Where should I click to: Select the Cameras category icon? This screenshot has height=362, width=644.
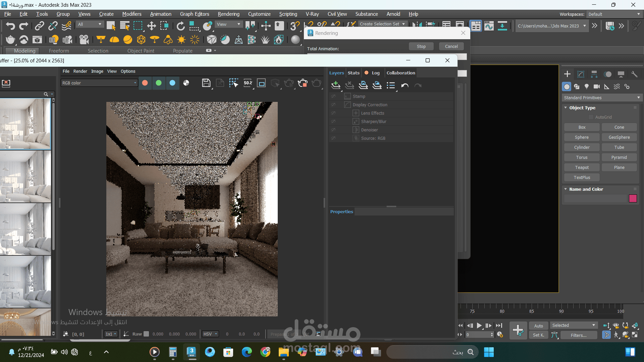[597, 86]
